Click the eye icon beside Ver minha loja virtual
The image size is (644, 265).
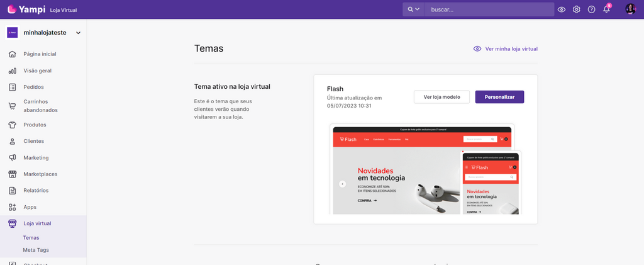477,49
